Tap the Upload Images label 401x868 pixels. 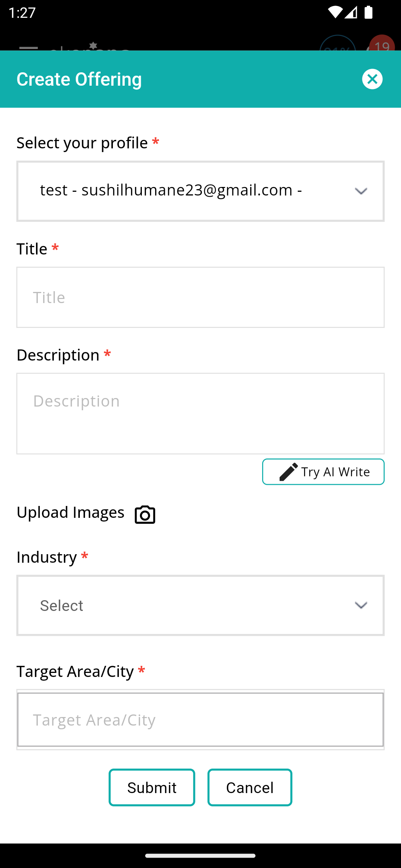pos(71,513)
